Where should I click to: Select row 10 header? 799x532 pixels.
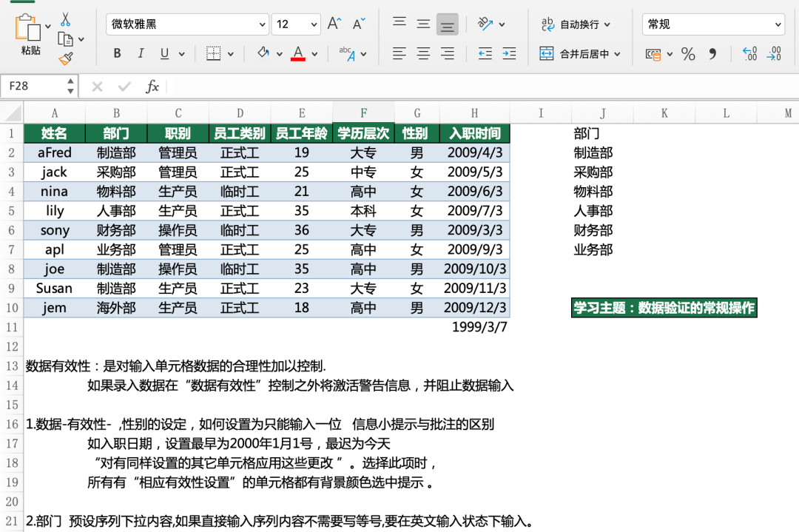[x=12, y=308]
